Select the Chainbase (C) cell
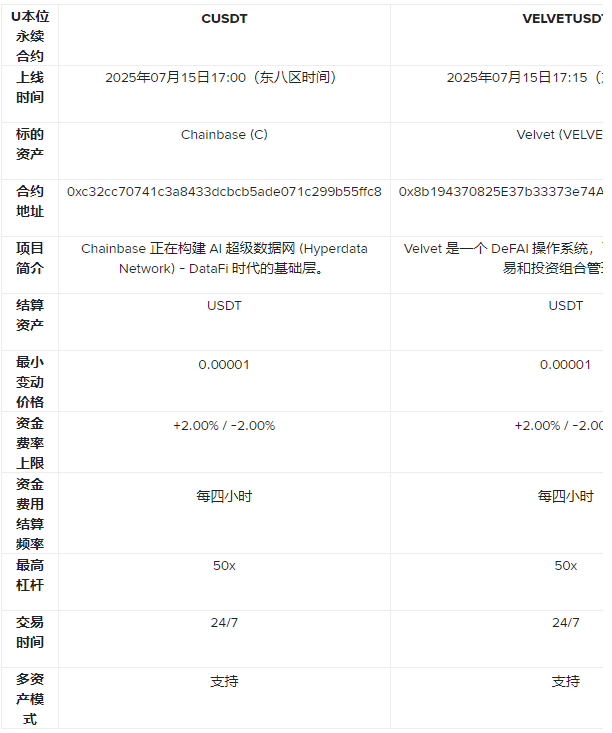 click(x=224, y=135)
